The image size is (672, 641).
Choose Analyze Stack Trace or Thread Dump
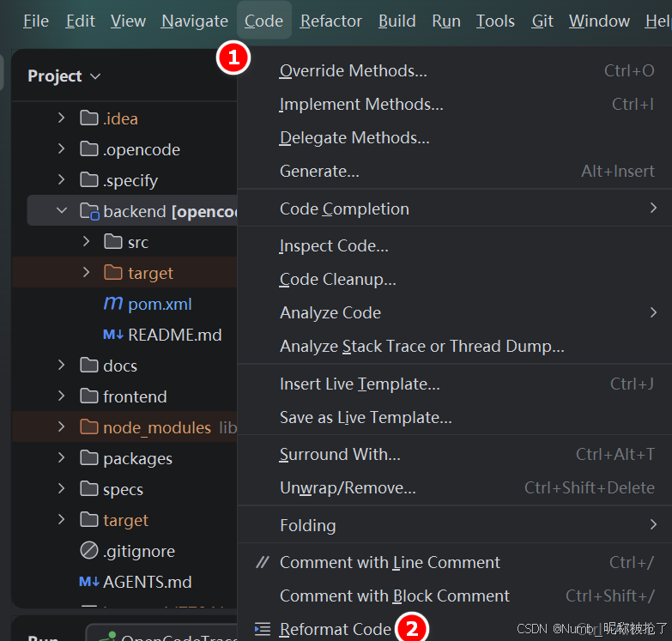tap(455, 346)
